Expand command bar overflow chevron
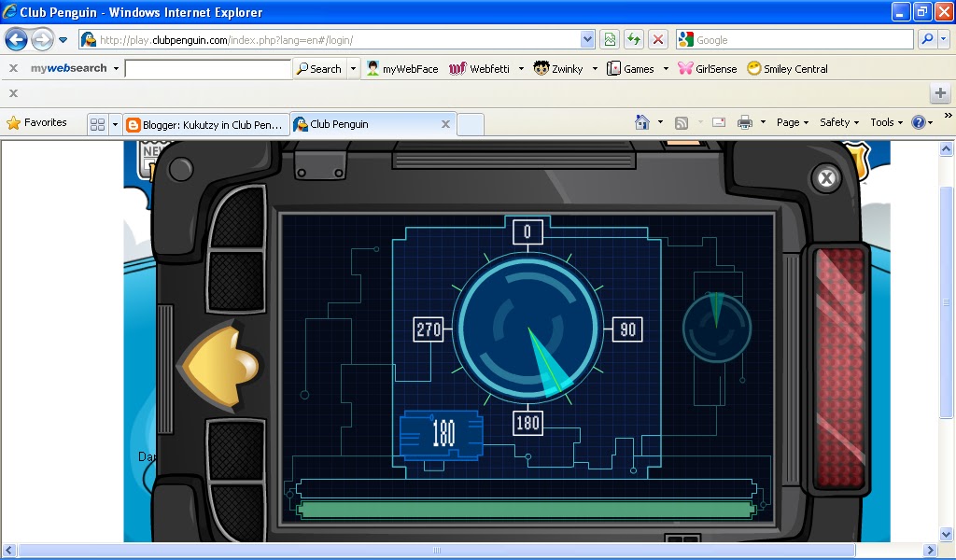This screenshot has height=560, width=956. tap(949, 115)
